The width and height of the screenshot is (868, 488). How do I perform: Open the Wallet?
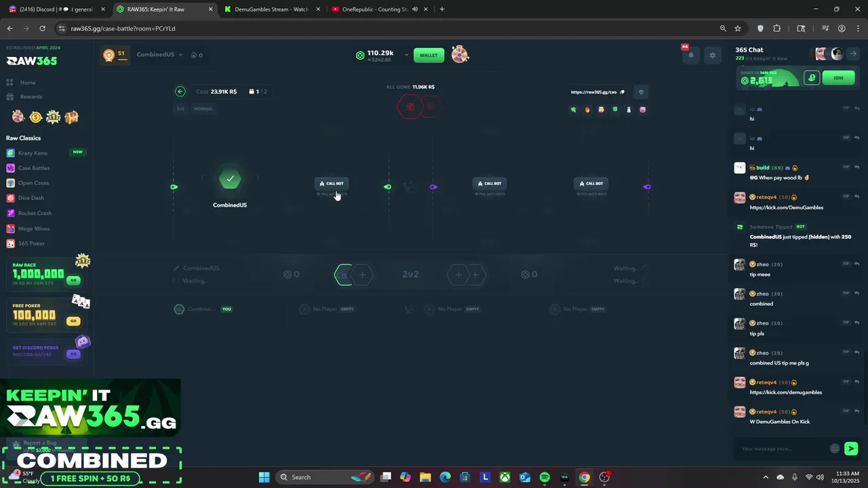[429, 55]
